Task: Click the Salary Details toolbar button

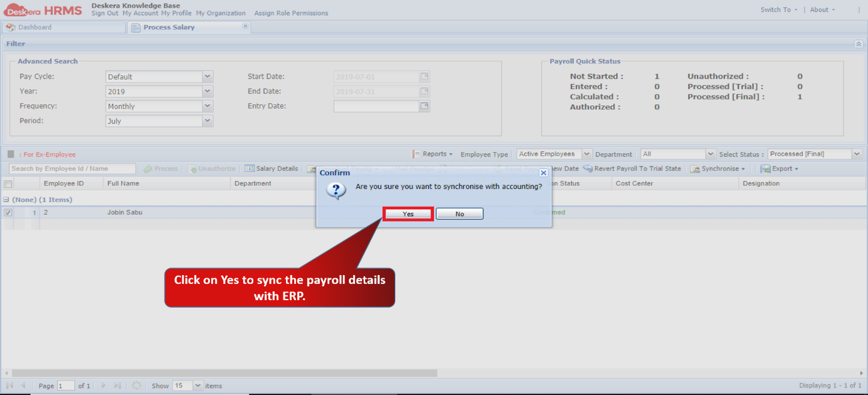Action: pyautogui.click(x=271, y=169)
